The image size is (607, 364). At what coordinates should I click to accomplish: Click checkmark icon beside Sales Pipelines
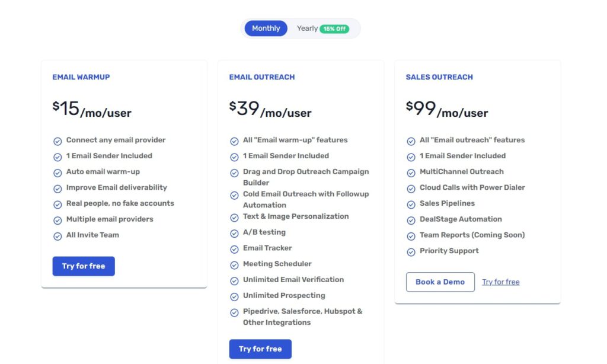click(x=411, y=205)
